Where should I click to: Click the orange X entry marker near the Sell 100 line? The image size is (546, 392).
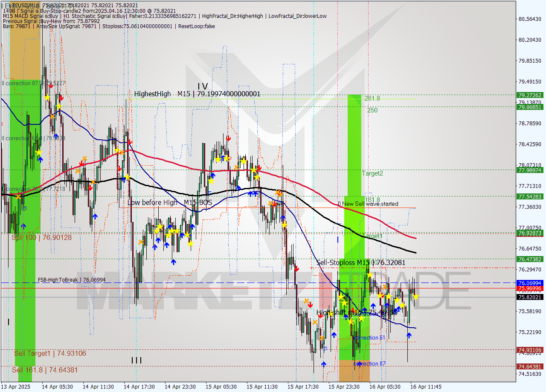(141, 242)
